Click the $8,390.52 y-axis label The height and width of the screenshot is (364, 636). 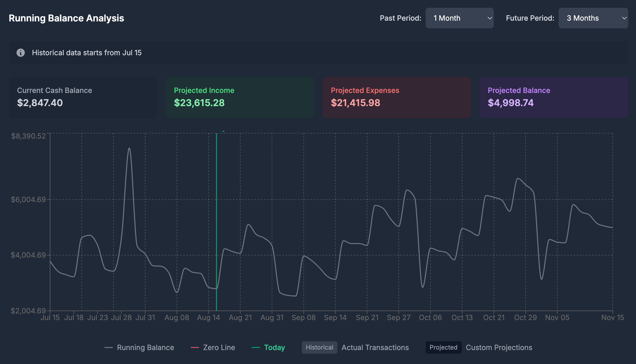coord(28,136)
